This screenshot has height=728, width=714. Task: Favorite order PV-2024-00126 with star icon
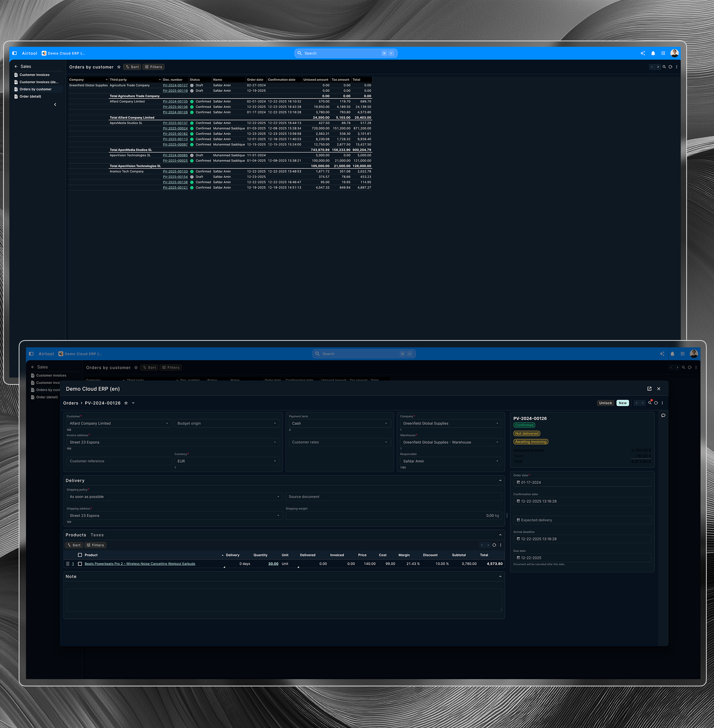pos(126,403)
